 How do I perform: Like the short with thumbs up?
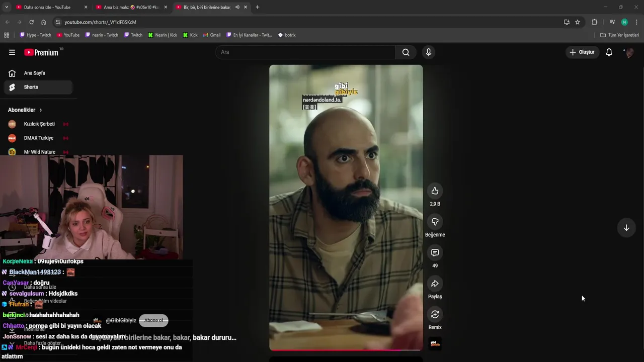435,191
